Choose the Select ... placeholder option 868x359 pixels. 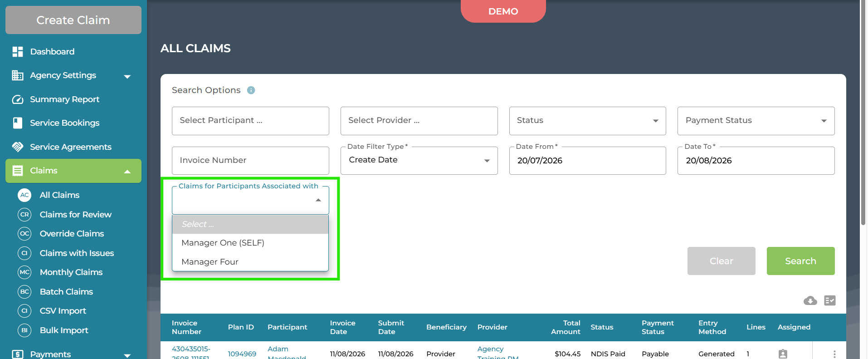250,224
